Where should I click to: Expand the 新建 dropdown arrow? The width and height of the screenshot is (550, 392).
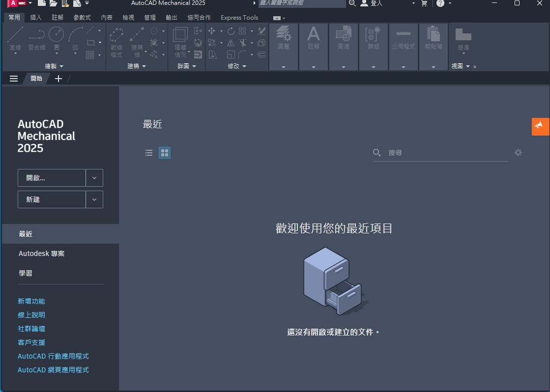[x=94, y=199]
